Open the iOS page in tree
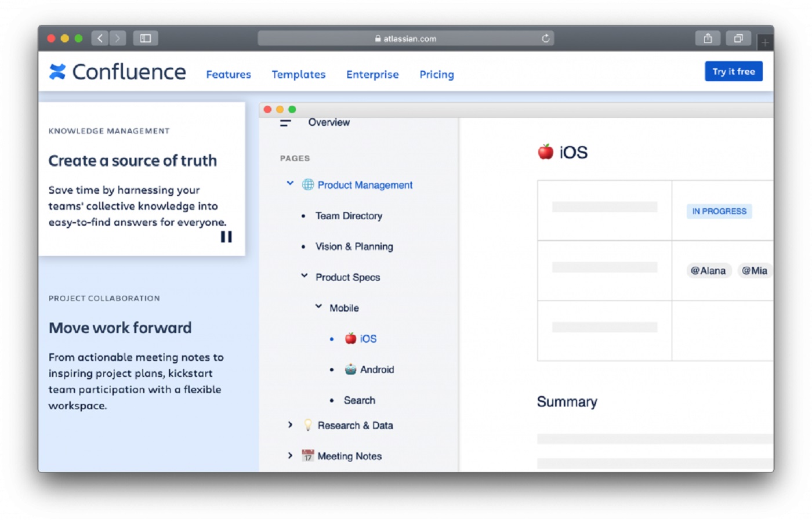 click(x=368, y=339)
